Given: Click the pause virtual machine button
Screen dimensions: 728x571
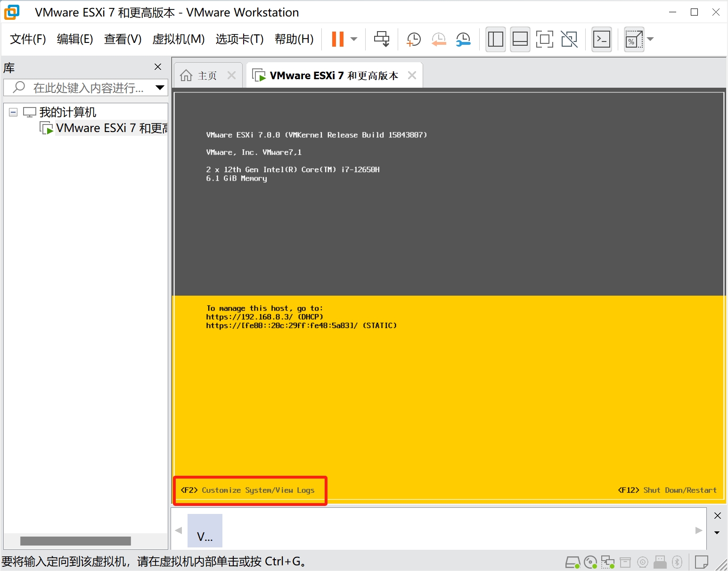Looking at the screenshot, I should (x=337, y=39).
